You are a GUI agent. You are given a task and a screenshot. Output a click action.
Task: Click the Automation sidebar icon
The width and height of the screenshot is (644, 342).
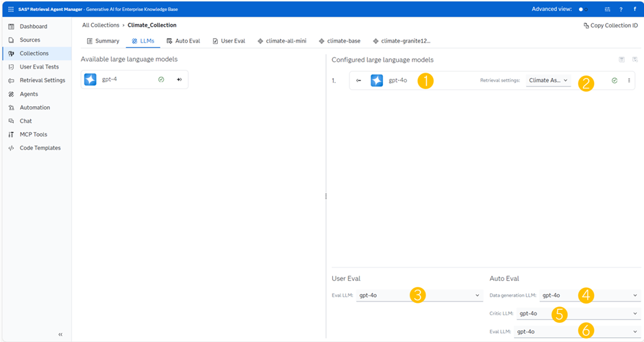click(11, 108)
